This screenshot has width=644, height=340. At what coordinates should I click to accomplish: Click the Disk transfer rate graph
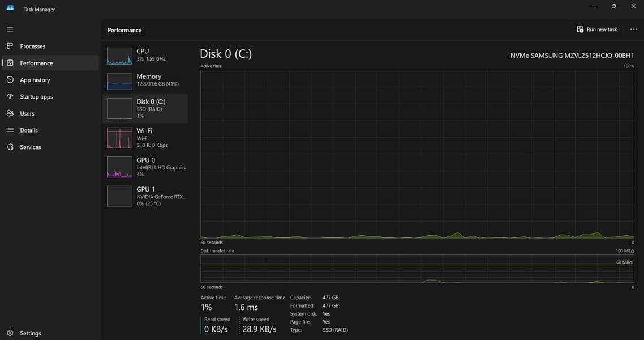click(x=417, y=269)
